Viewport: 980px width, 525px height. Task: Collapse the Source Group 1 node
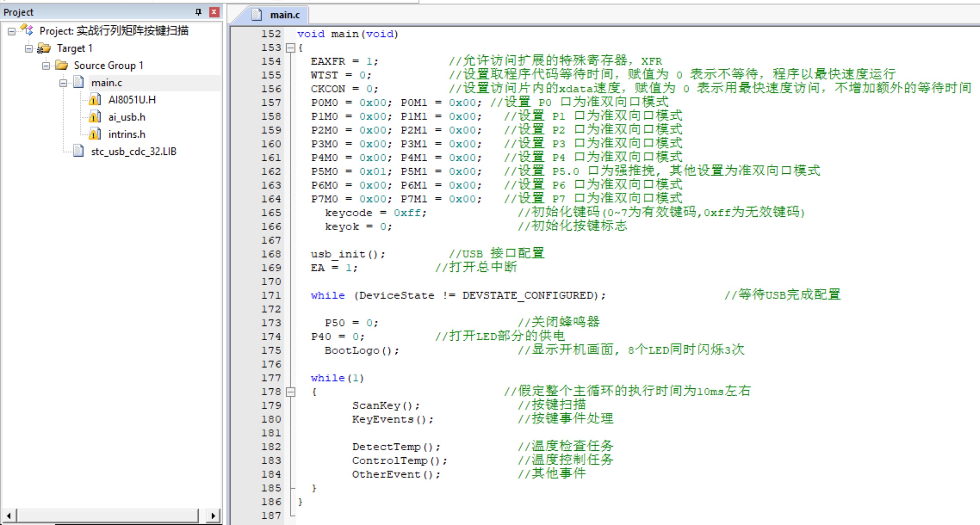46,66
